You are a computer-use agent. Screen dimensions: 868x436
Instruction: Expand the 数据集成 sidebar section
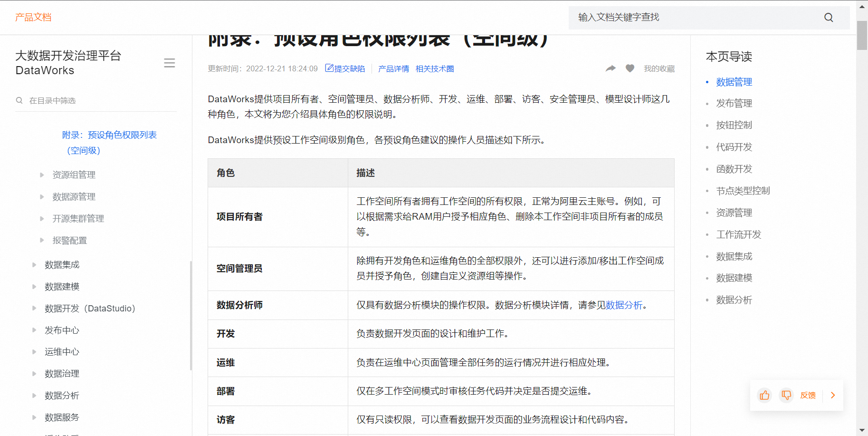pyautogui.click(x=34, y=265)
